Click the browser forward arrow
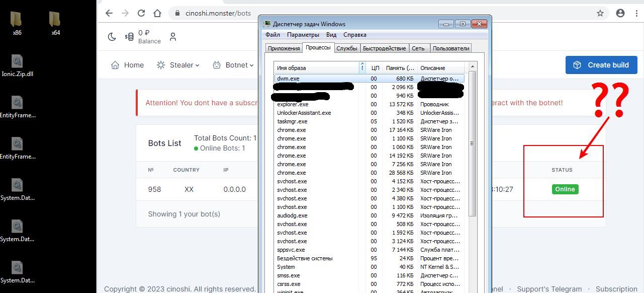The image size is (644, 293). (125, 14)
